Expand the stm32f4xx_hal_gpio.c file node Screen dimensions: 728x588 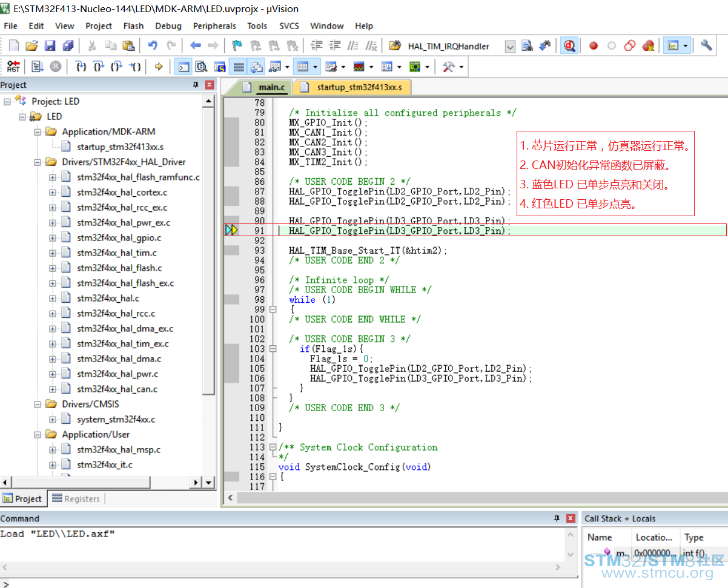coord(53,237)
